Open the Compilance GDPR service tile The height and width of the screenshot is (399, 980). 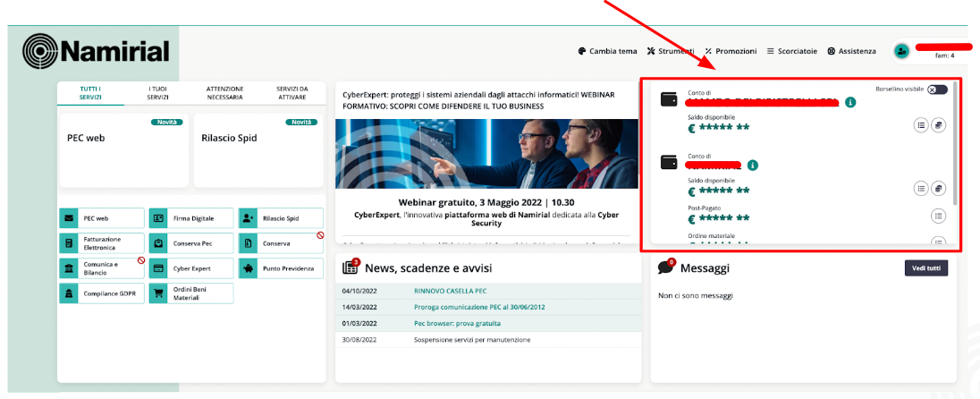(x=102, y=293)
